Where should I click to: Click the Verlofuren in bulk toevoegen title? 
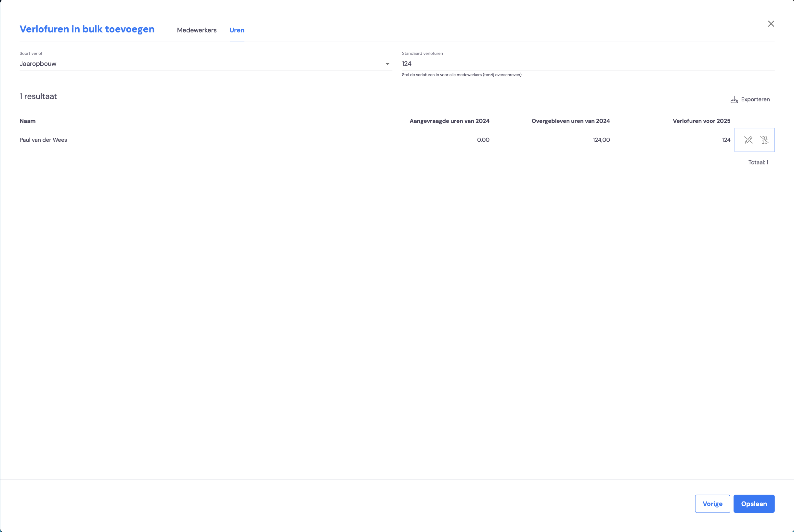coord(87,29)
